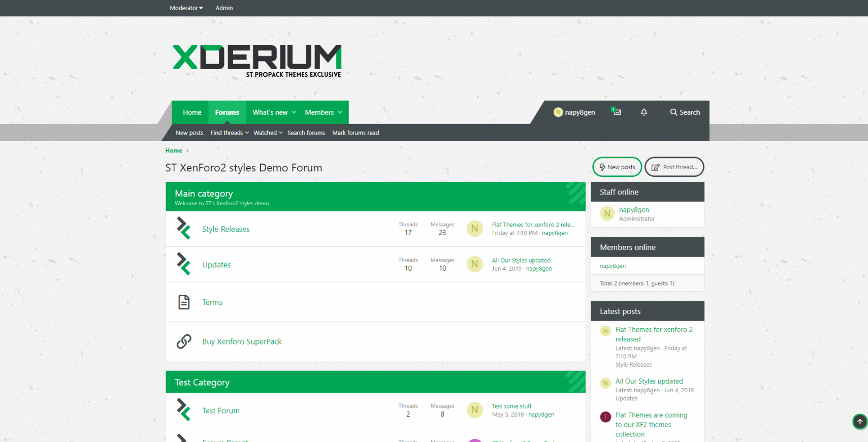The height and width of the screenshot is (442, 868).
Task: Open the Test some stuff thread
Action: coord(511,406)
